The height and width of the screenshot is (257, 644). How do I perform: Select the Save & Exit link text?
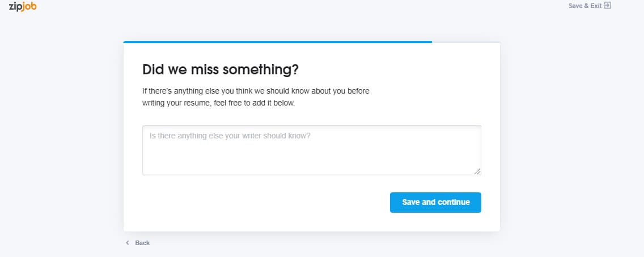coord(585,6)
